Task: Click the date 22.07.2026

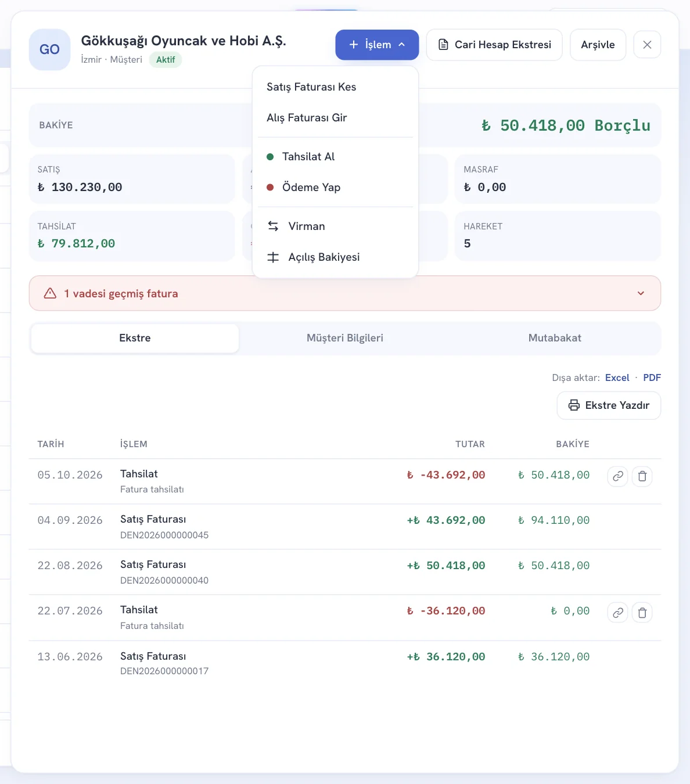Action: pos(70,611)
